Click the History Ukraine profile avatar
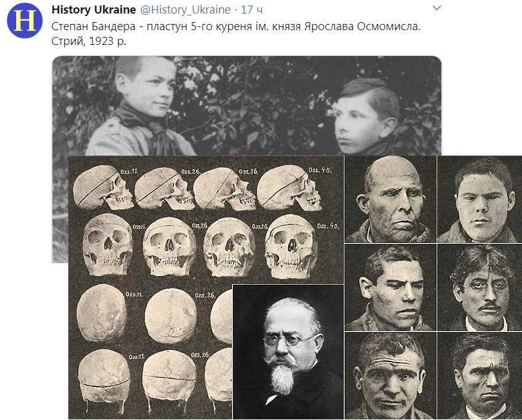 pos(25,21)
